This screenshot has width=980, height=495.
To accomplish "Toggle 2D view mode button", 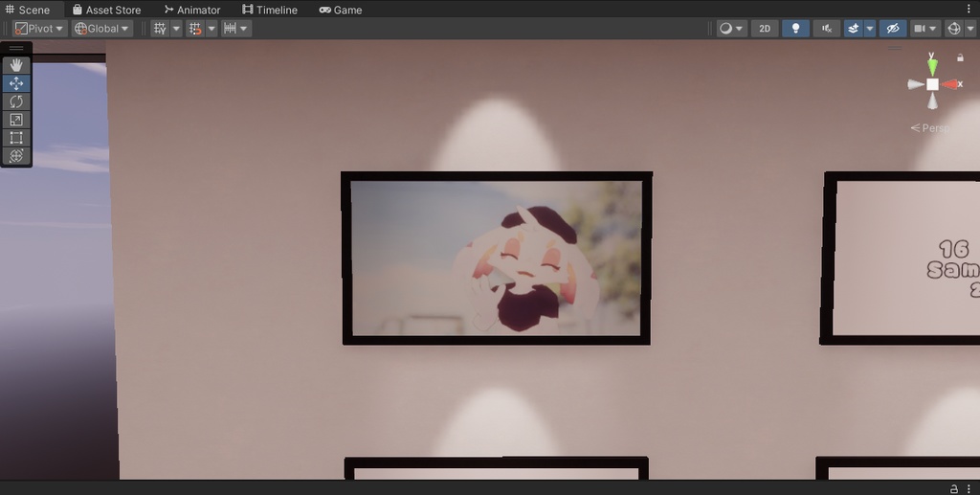I will 765,29.
